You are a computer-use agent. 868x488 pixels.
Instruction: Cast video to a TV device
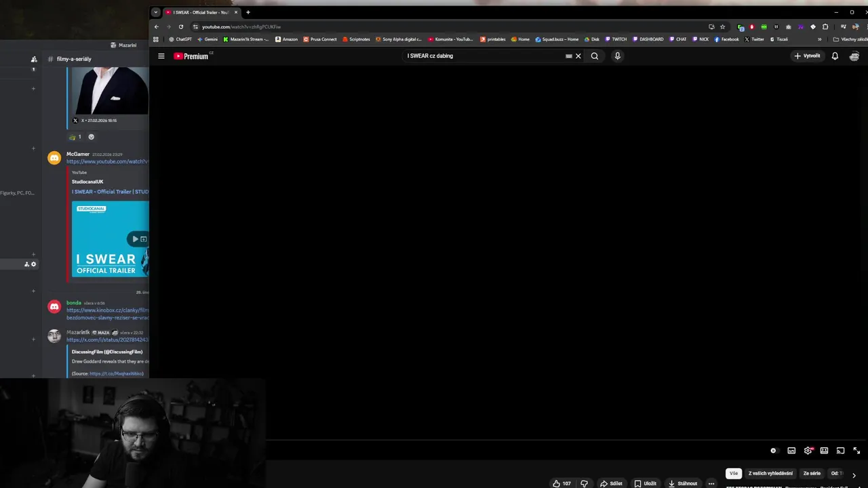coord(840,451)
